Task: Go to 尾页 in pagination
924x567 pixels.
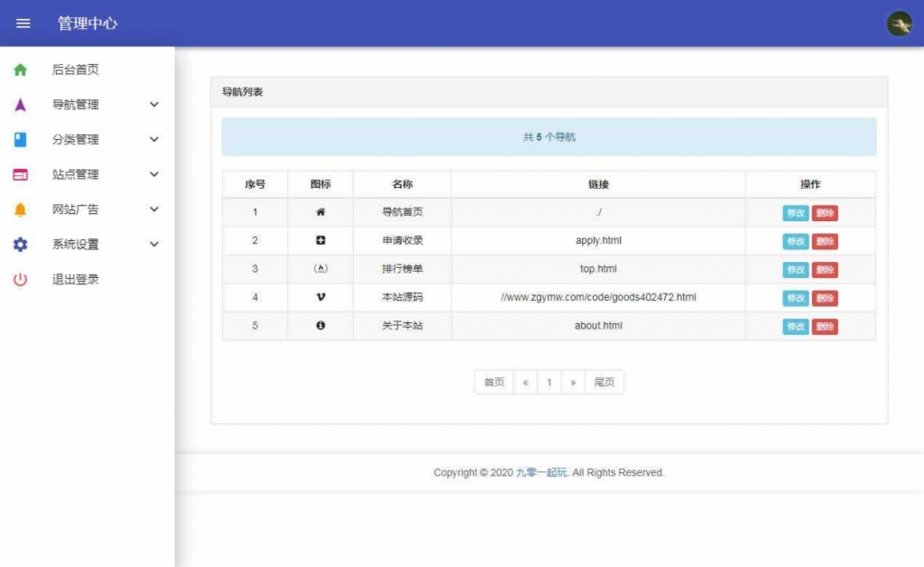Action: tap(604, 383)
